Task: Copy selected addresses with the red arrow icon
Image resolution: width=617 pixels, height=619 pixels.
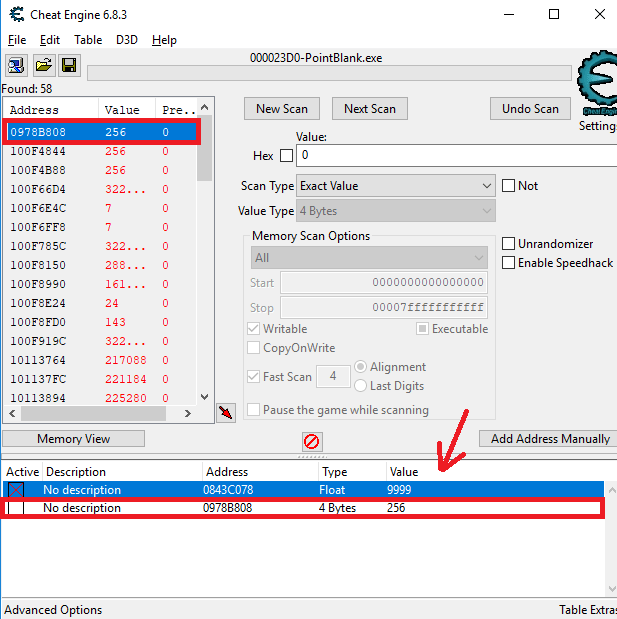Action: pos(226,413)
